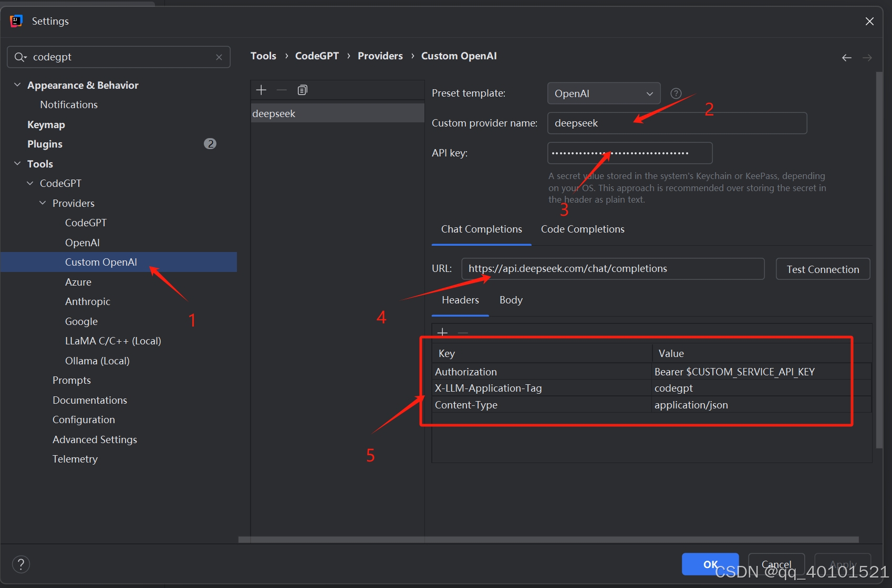Select Google provider in the tree
This screenshot has height=588, width=892.
(x=81, y=321)
